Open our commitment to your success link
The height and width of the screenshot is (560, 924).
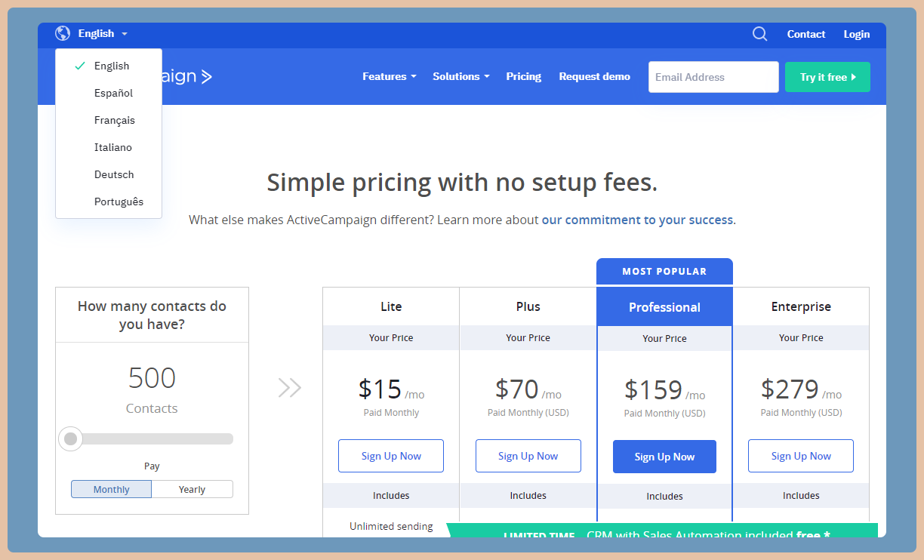pos(637,220)
